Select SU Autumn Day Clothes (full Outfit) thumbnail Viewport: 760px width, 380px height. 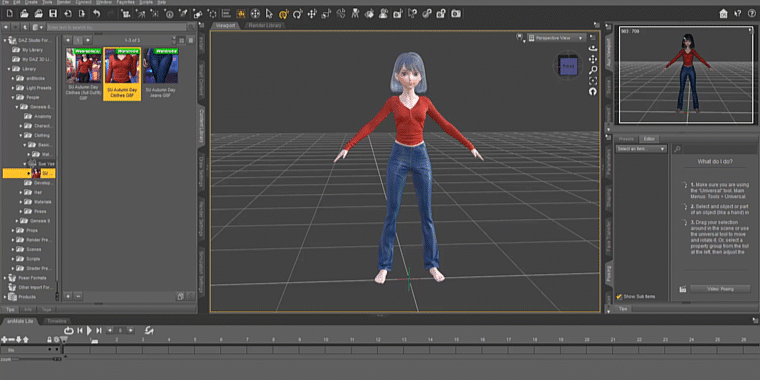click(83, 65)
